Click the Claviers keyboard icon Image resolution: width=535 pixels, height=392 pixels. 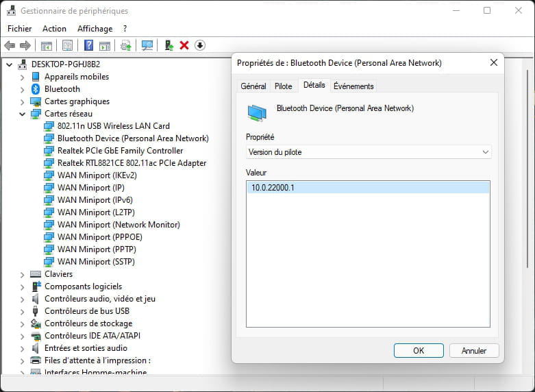point(36,274)
